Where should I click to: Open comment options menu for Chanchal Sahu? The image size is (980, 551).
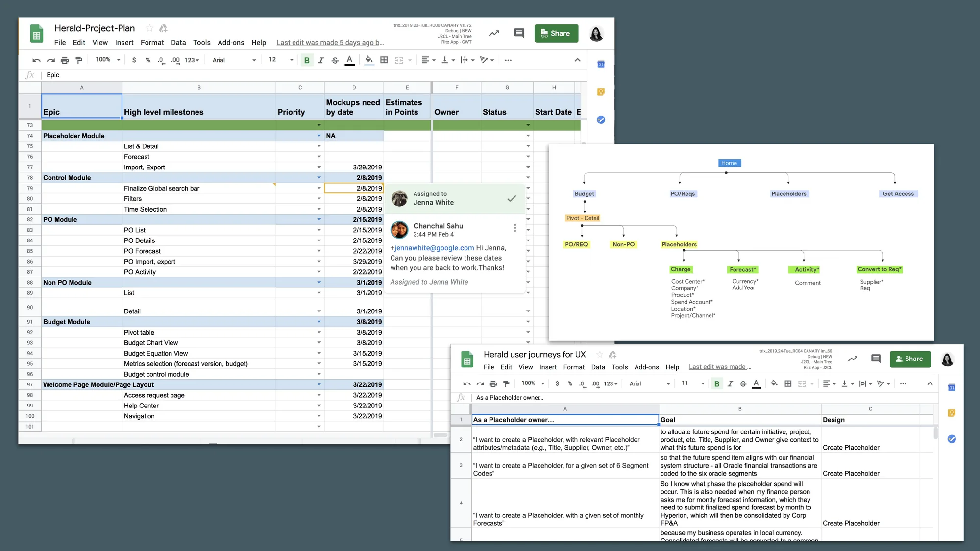pos(514,228)
